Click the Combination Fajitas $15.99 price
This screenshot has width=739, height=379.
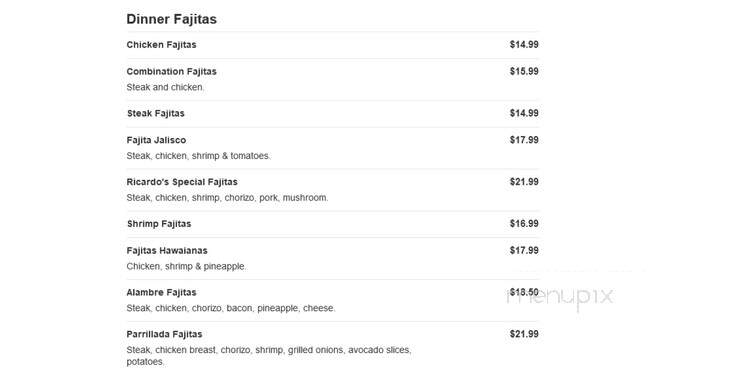[x=524, y=71]
